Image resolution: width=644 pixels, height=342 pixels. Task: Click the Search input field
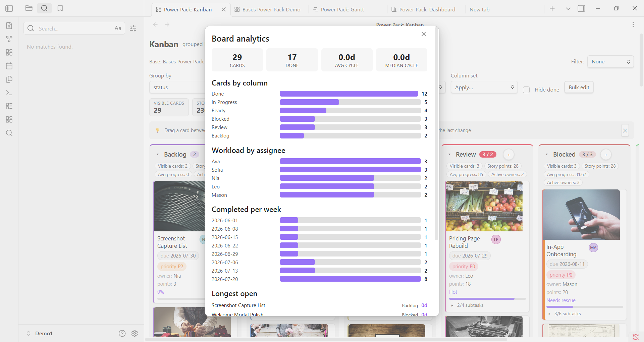(74, 28)
